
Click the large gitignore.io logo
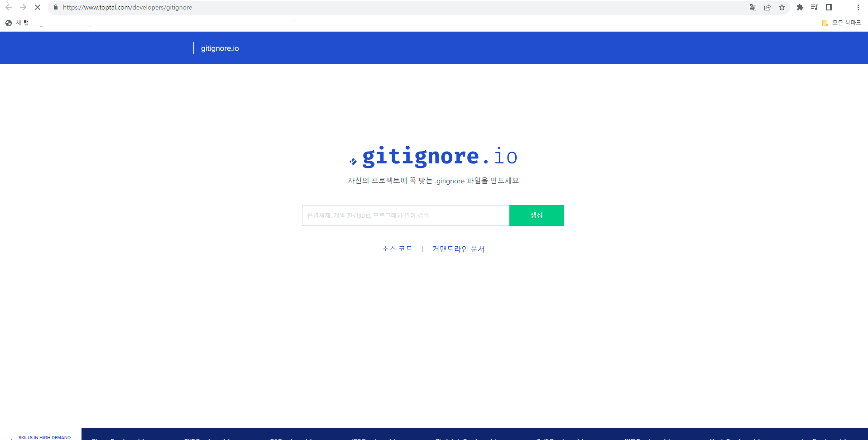coord(433,157)
